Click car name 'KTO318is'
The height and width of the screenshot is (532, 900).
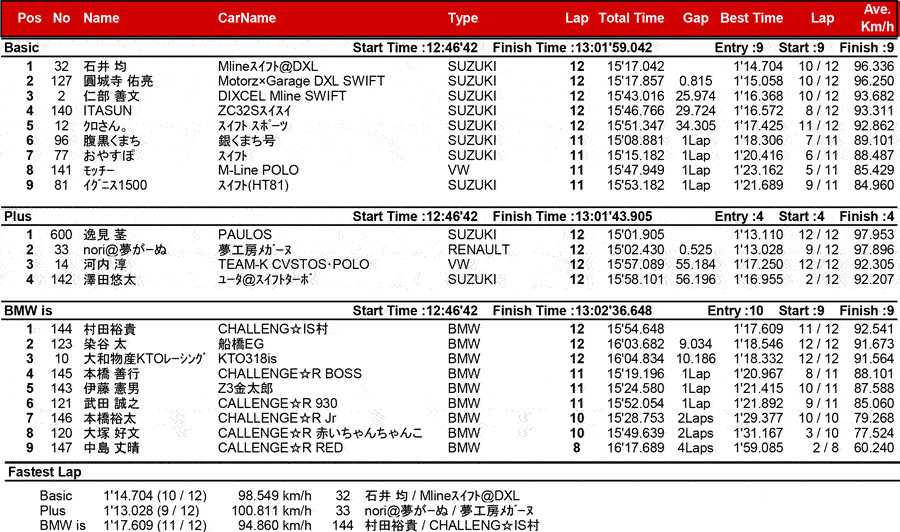247,359
